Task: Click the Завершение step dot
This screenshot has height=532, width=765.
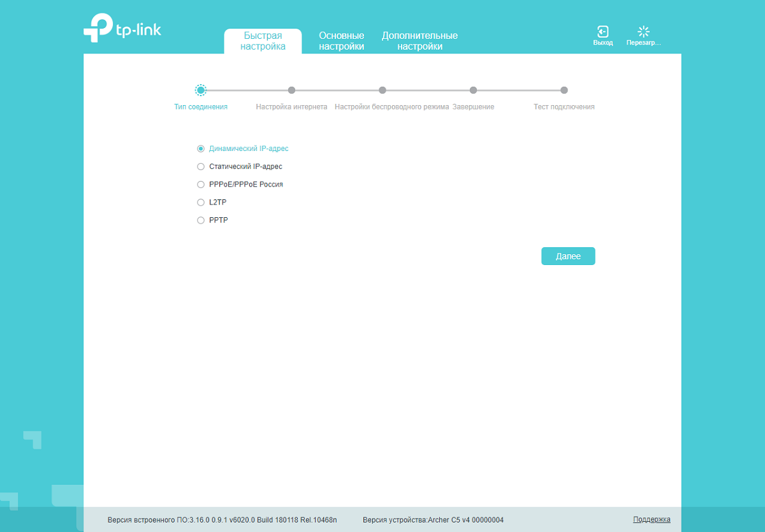Action: [473, 90]
